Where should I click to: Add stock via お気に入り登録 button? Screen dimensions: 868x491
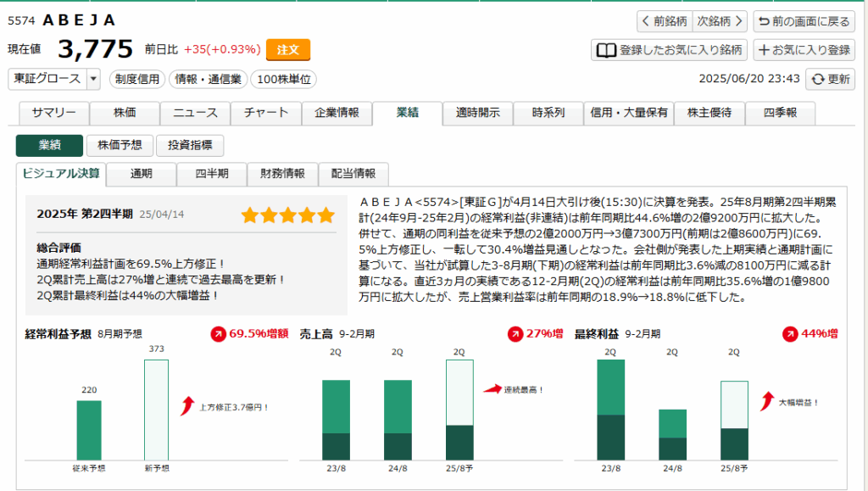click(x=804, y=50)
